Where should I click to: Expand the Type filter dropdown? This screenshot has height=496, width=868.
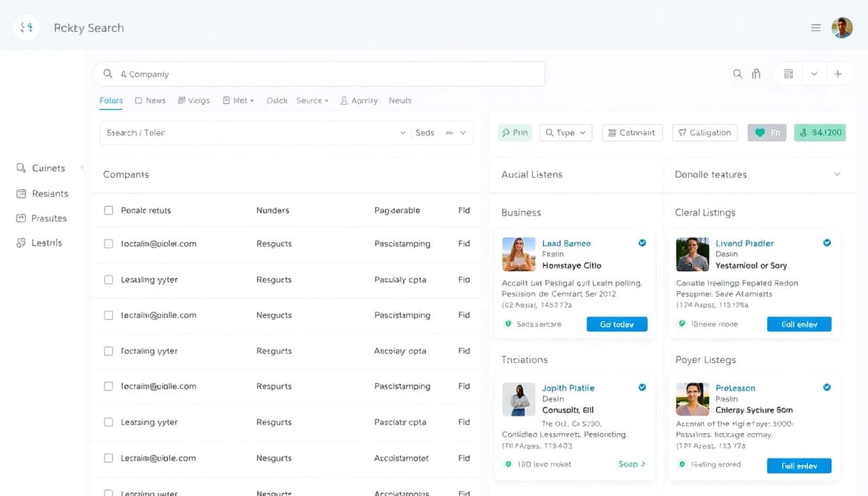pyautogui.click(x=566, y=132)
